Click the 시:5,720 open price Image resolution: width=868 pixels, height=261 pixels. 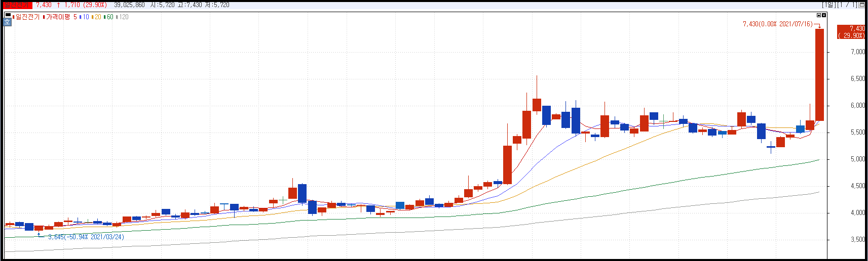tap(162, 5)
